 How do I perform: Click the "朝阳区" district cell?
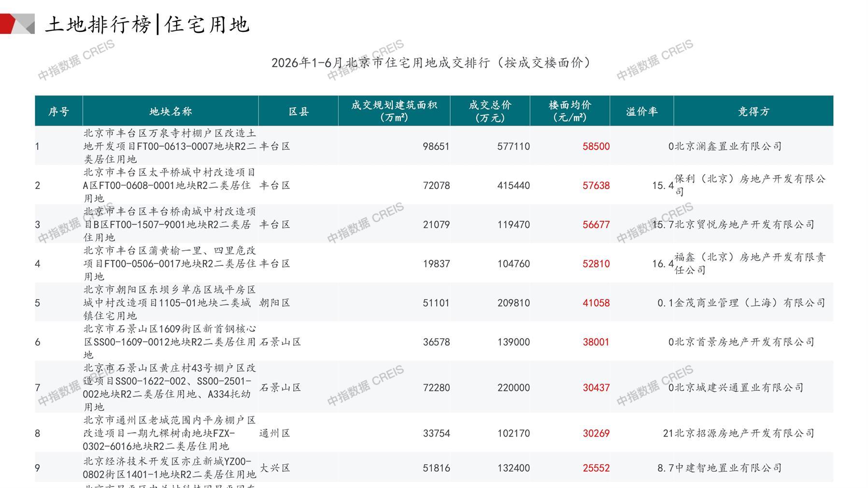pyautogui.click(x=275, y=303)
